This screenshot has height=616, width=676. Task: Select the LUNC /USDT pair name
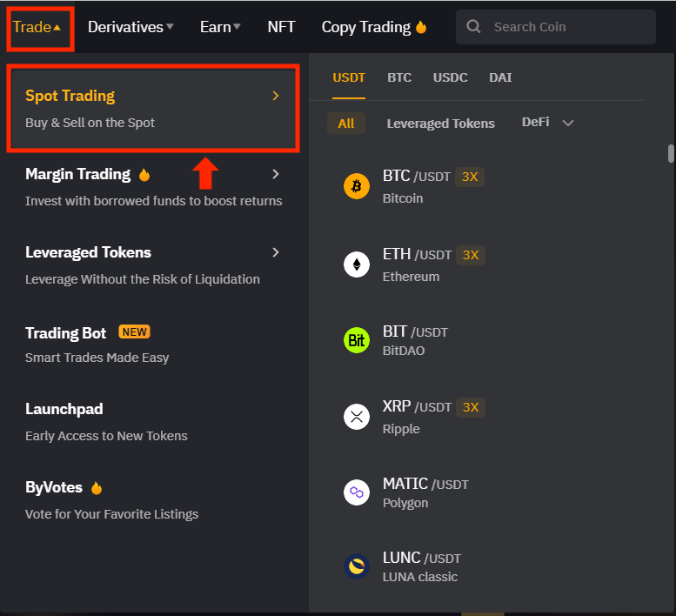[422, 558]
